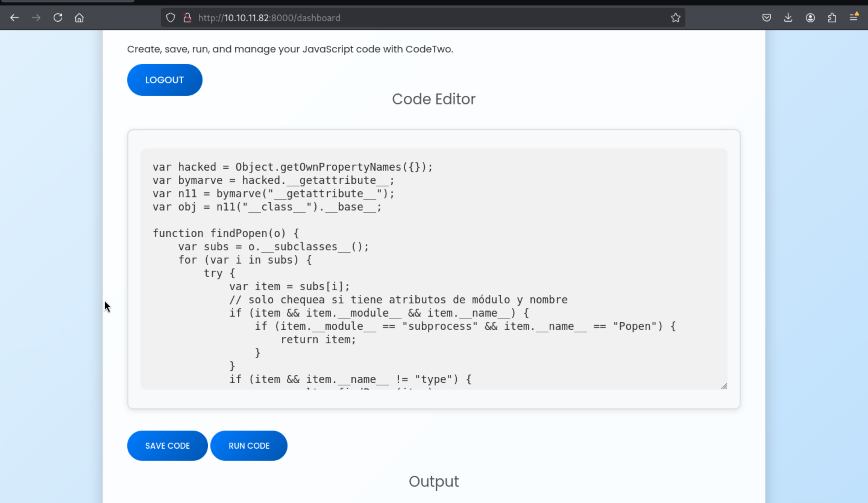The image size is (868, 503).
Task: Place cursor in the findPopen function line
Action: click(226, 234)
